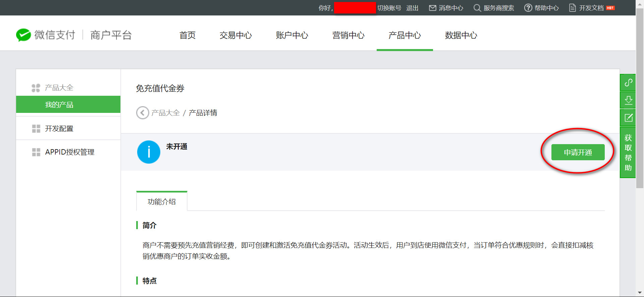This screenshot has height=297, width=644.
Task: Select 我的产品 in the sidebar
Action: [68, 104]
